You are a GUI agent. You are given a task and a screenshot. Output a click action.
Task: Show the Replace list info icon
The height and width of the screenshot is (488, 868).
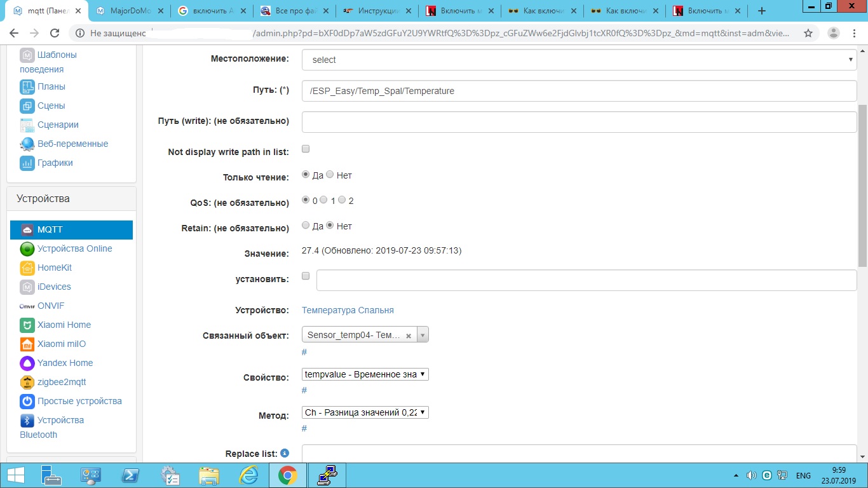coord(285,453)
